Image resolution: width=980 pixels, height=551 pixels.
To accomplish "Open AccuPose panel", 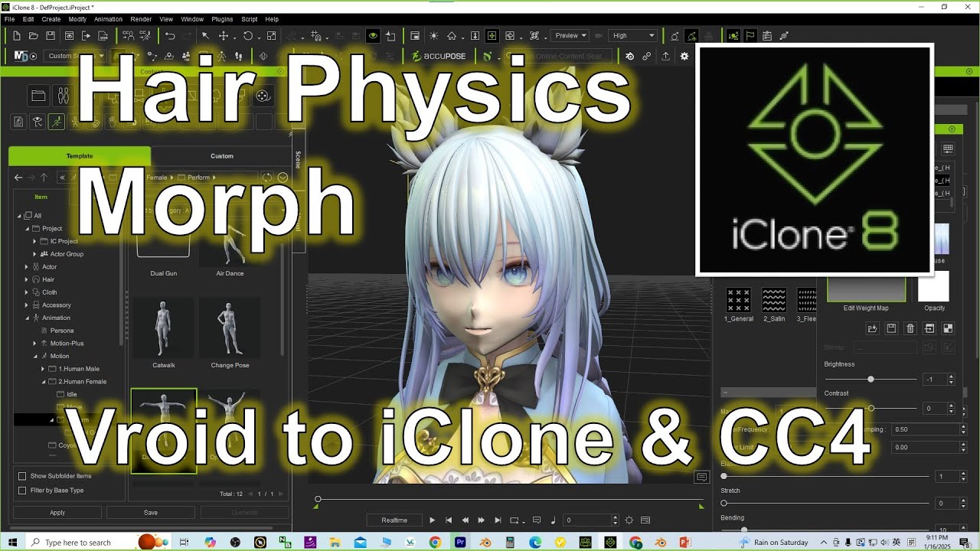I will [x=439, y=56].
